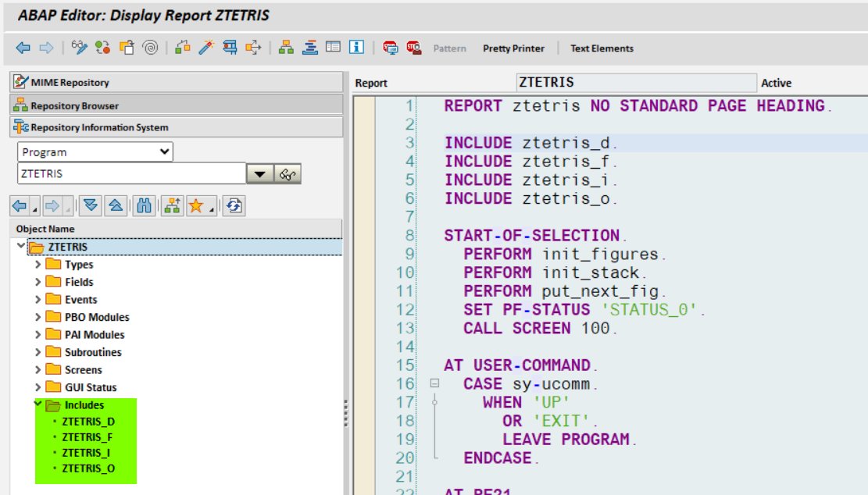This screenshot has height=495, width=868.
Task: Set a session breakpoint icon
Action: click(x=391, y=48)
